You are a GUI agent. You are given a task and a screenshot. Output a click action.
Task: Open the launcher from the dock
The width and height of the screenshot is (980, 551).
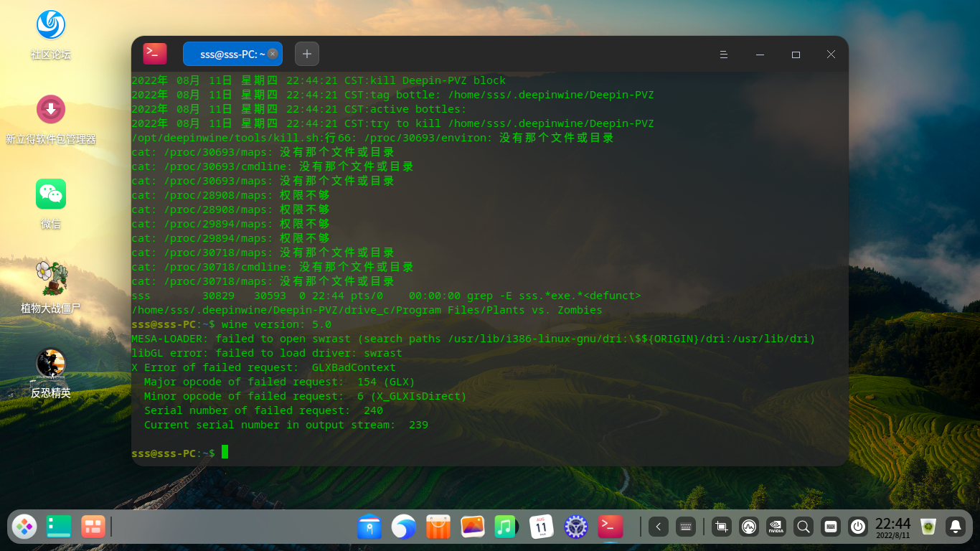(25, 527)
